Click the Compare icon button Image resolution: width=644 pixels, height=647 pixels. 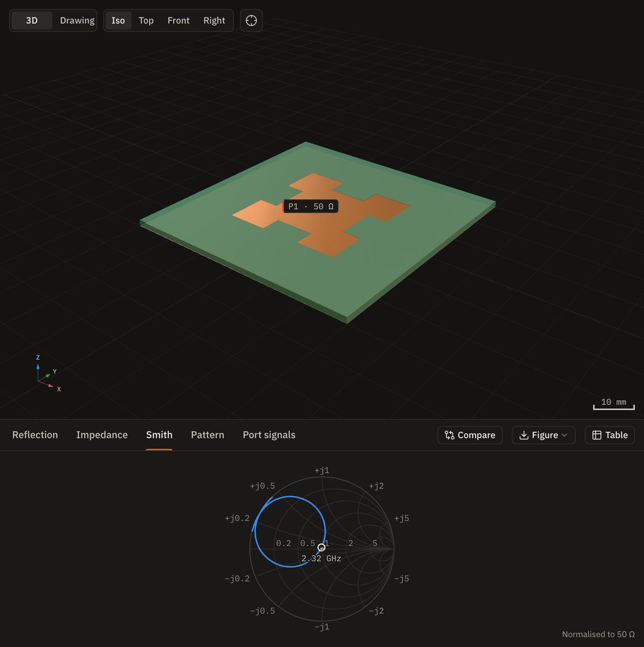[470, 435]
